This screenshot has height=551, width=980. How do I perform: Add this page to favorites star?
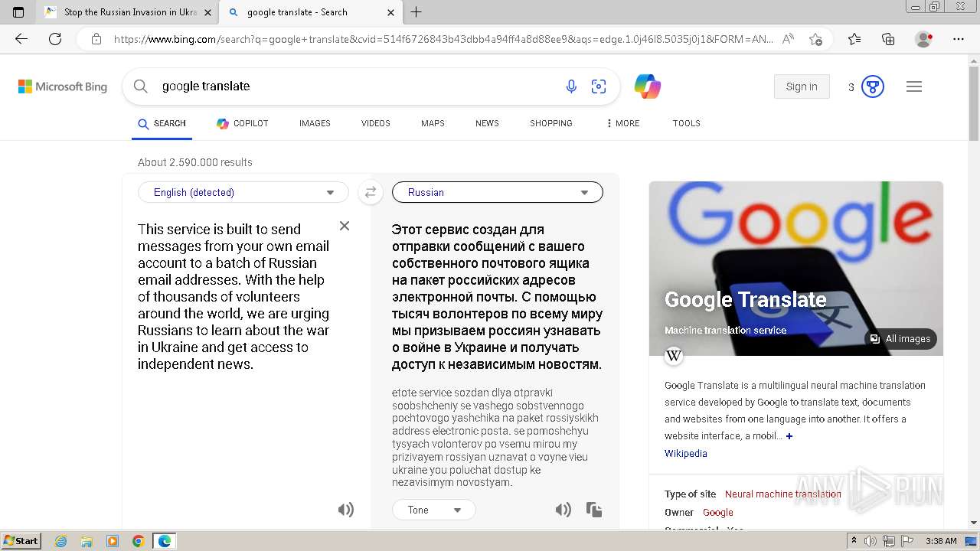[815, 39]
